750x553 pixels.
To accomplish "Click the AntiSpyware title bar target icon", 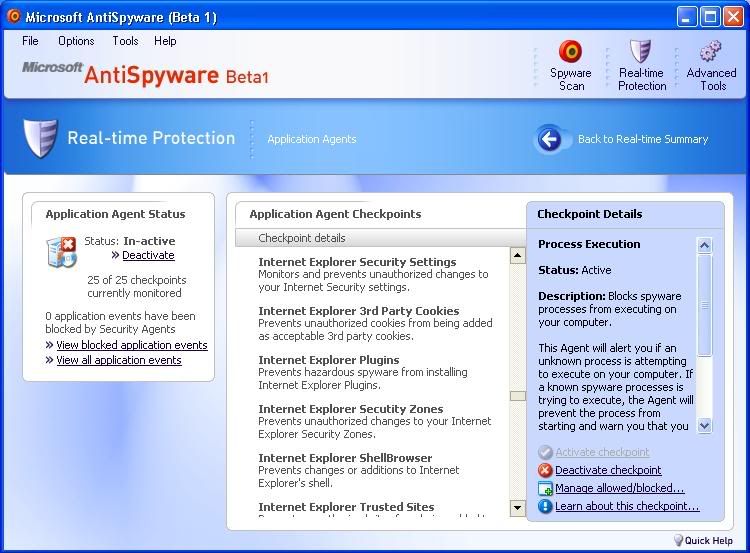I will click(x=14, y=16).
